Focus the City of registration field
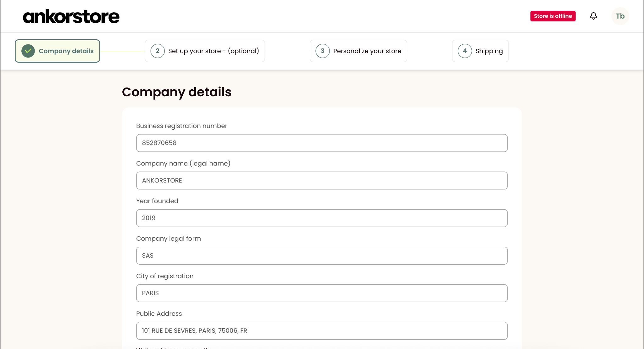644x349 pixels. pos(322,293)
